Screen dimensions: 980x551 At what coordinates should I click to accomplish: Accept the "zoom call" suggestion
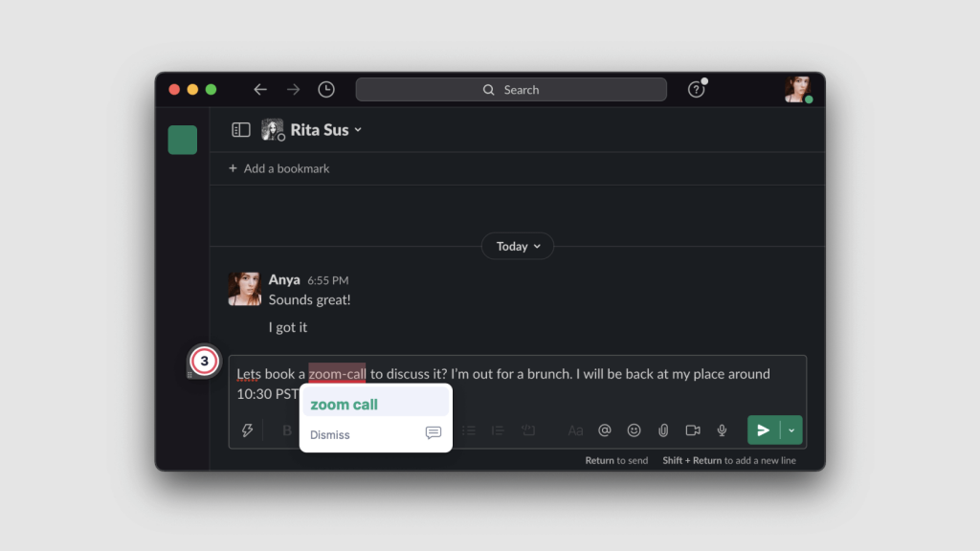(x=345, y=405)
